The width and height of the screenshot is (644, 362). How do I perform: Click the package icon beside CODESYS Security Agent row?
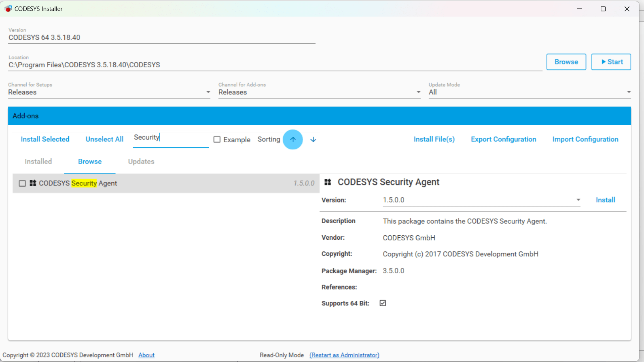[33, 183]
